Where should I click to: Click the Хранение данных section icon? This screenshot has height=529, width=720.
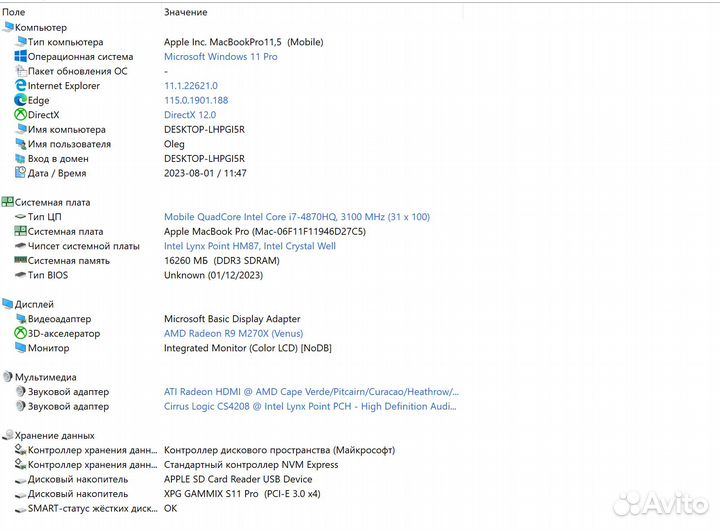click(x=8, y=435)
